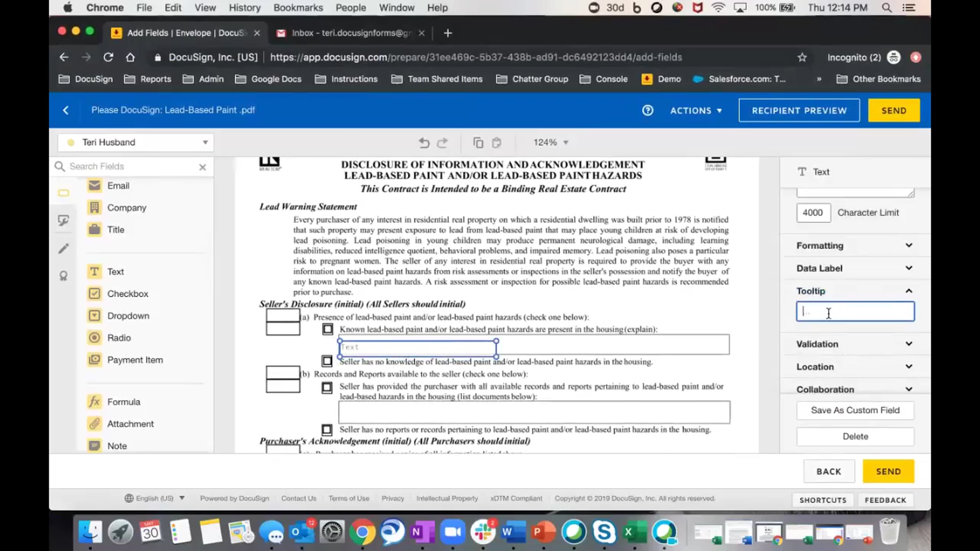Check 'Seller has no knowledge' checkbox
The height and width of the screenshot is (551, 980).
pyautogui.click(x=327, y=361)
